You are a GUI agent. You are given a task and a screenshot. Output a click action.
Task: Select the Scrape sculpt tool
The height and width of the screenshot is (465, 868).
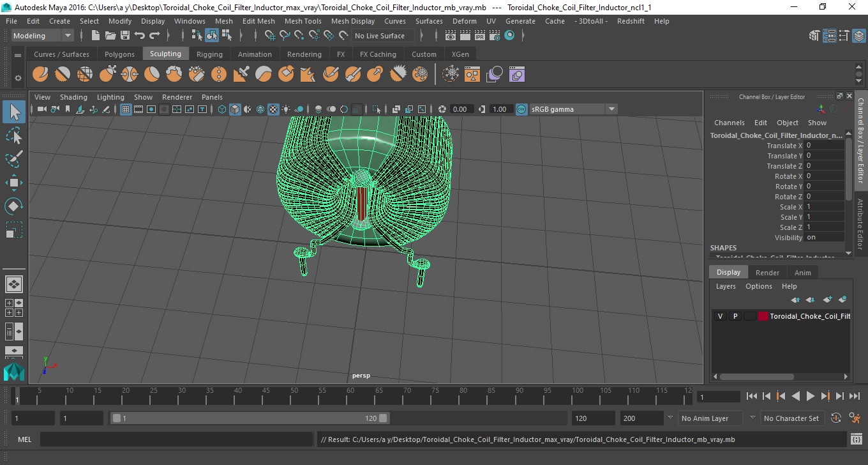click(286, 75)
